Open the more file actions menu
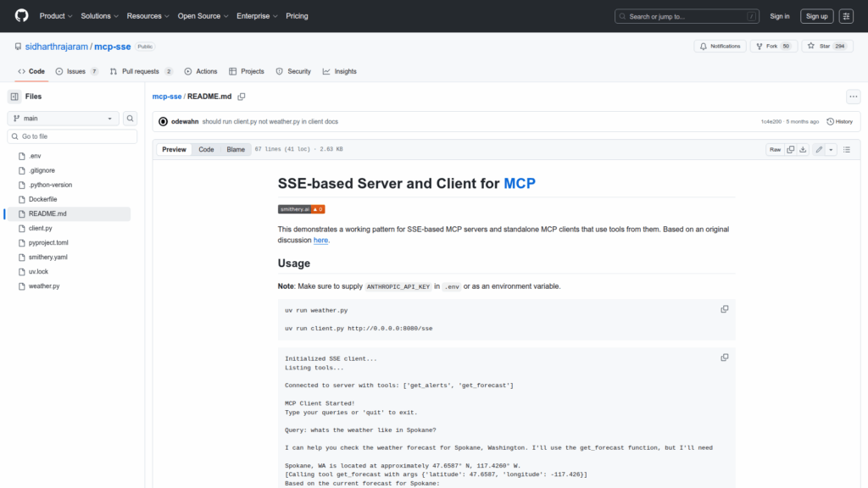This screenshot has height=488, width=868. [852, 97]
